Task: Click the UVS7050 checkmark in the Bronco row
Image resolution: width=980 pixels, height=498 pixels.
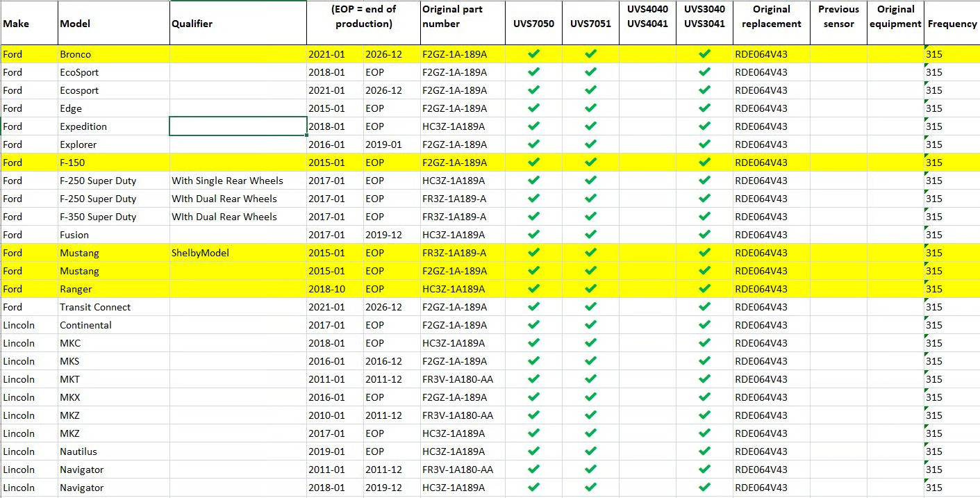Action: 533,54
